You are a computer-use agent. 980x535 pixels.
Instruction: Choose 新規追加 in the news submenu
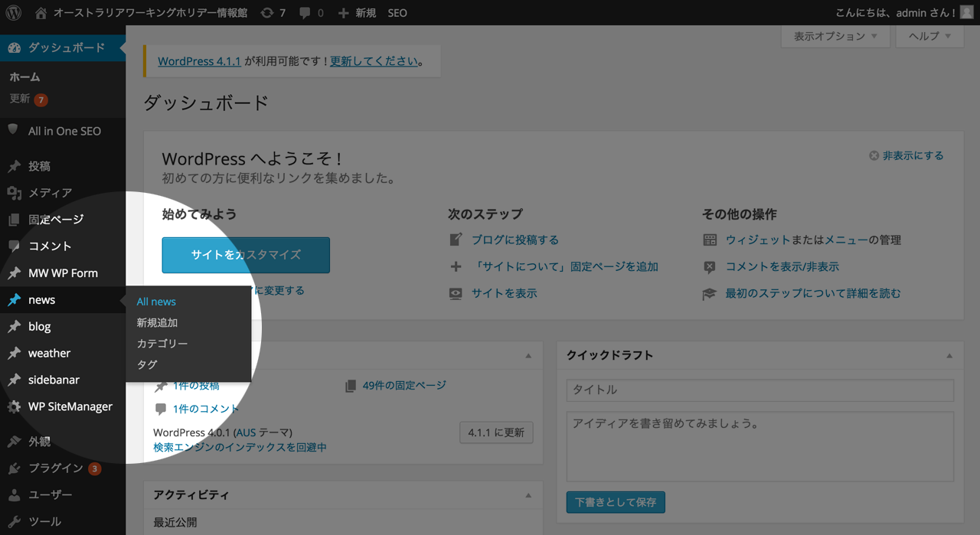click(157, 323)
